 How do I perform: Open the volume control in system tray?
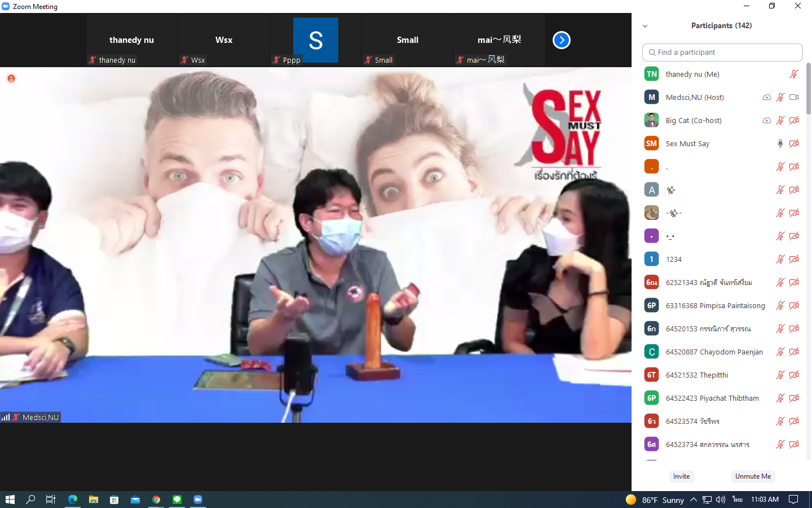tap(721, 500)
